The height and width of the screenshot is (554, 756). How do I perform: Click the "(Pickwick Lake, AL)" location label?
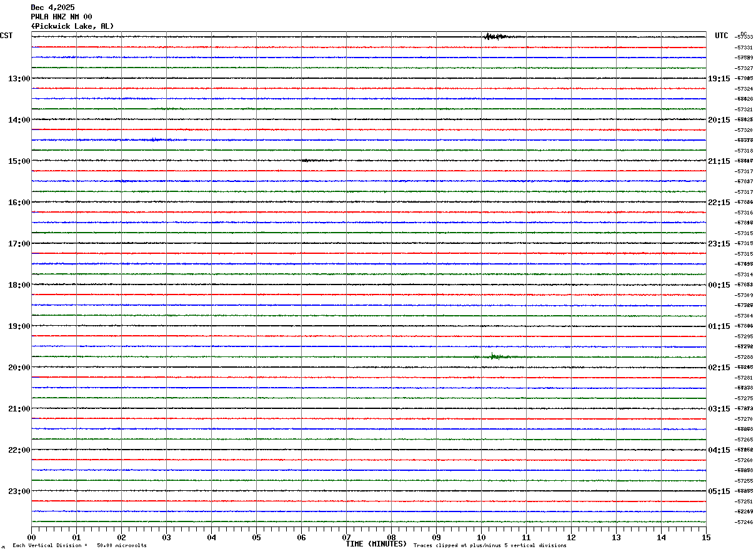click(x=72, y=26)
